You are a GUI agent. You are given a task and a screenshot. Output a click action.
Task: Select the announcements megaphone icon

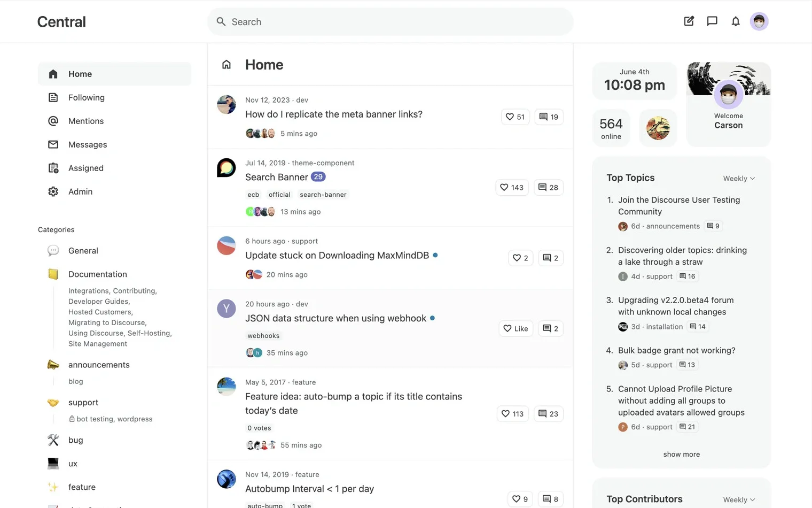click(53, 365)
